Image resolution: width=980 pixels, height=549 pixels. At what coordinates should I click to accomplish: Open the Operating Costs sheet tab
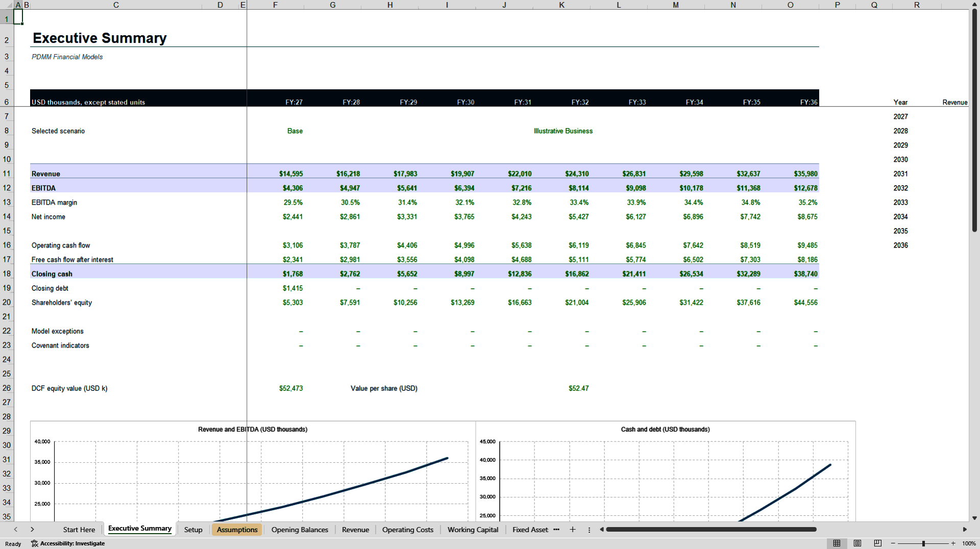click(x=408, y=530)
